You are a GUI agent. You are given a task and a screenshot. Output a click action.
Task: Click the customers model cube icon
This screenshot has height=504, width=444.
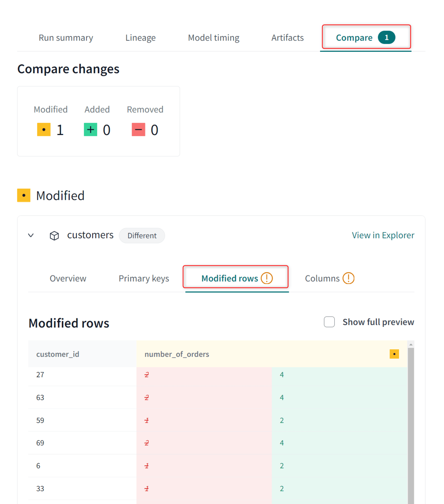pyautogui.click(x=54, y=236)
